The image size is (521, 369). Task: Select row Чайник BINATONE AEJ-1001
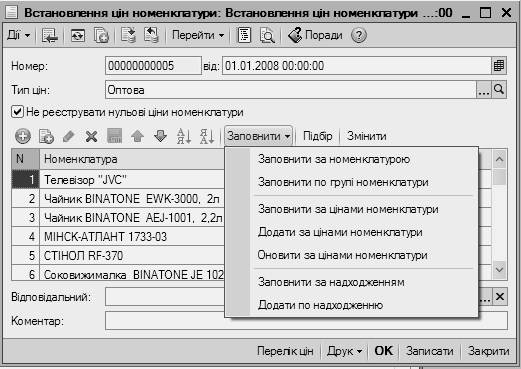(x=118, y=218)
